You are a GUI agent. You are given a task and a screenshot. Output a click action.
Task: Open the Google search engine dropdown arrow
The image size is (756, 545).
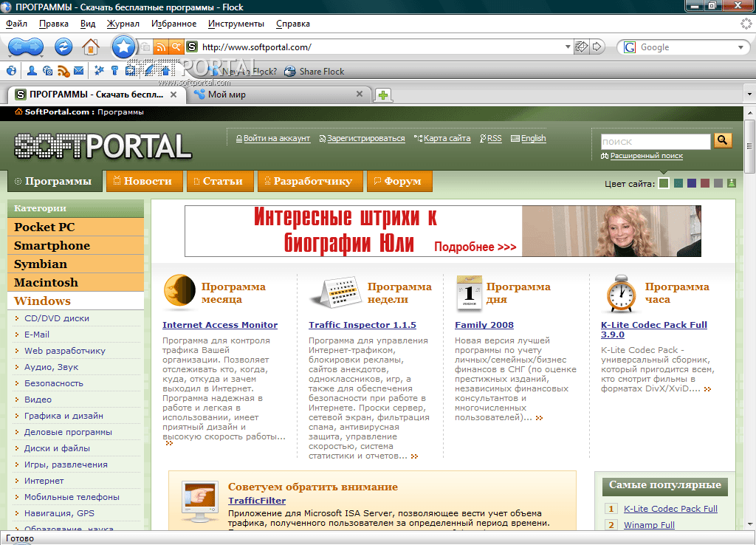click(x=740, y=47)
